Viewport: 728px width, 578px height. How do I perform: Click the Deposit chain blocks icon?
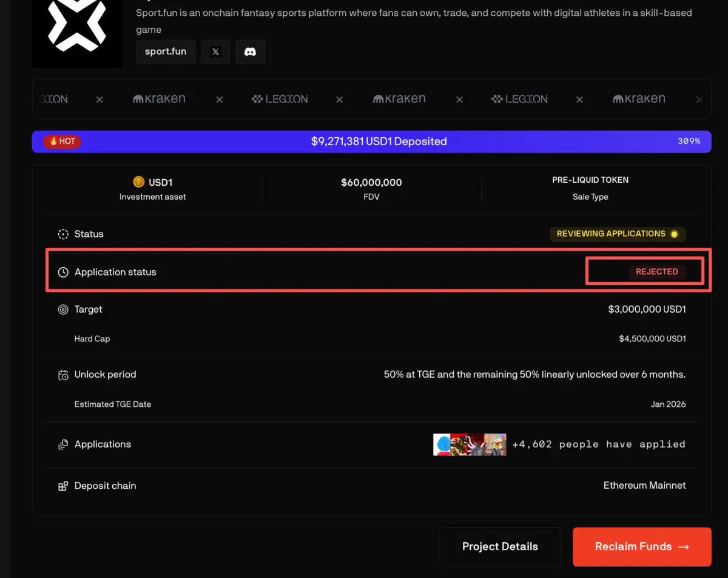tap(63, 486)
